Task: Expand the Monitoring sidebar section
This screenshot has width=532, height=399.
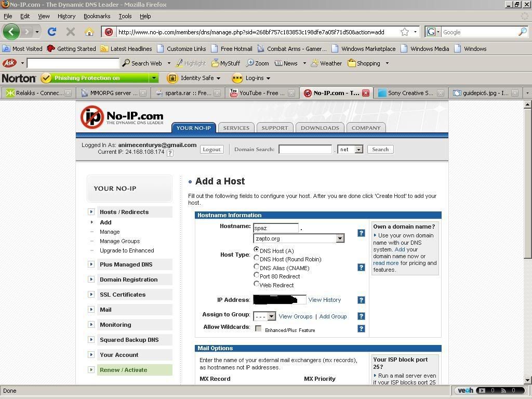Action: (91, 324)
